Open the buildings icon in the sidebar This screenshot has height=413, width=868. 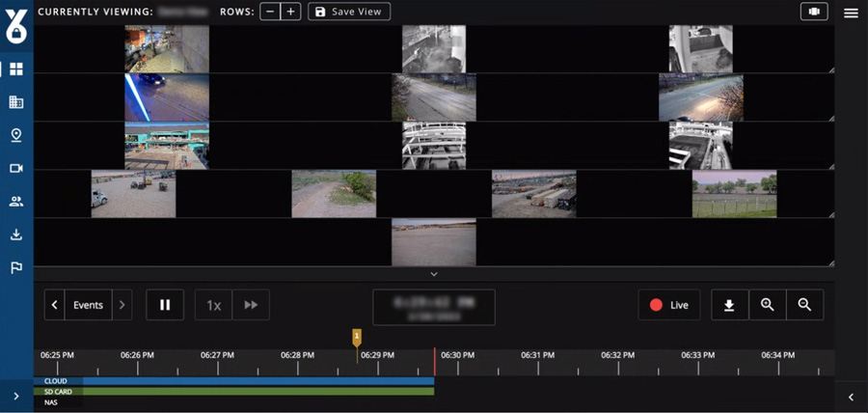click(x=16, y=102)
